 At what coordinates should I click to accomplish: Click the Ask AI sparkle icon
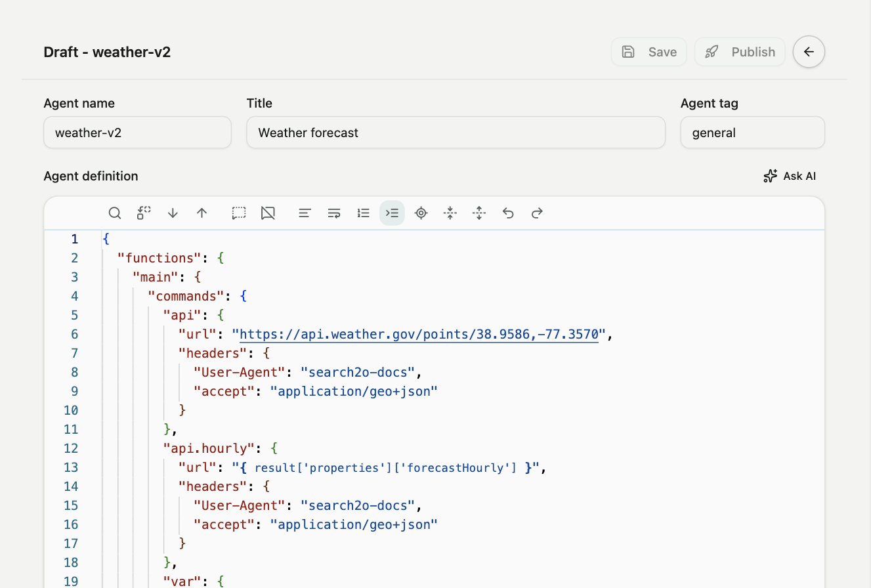pos(771,176)
